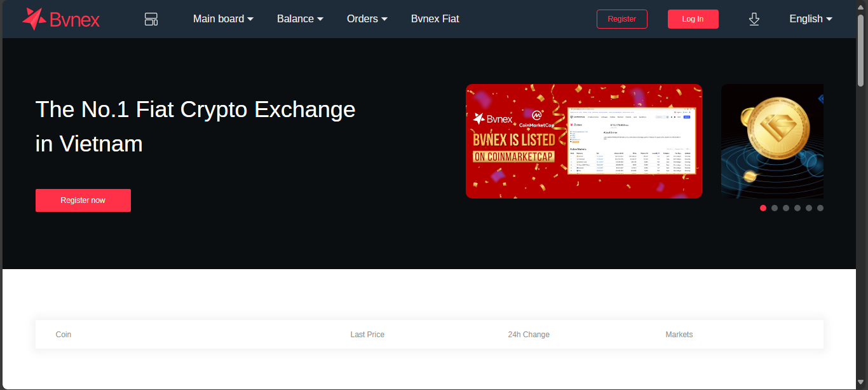This screenshot has height=390, width=868.
Task: Open the English language selector
Action: pos(810,19)
